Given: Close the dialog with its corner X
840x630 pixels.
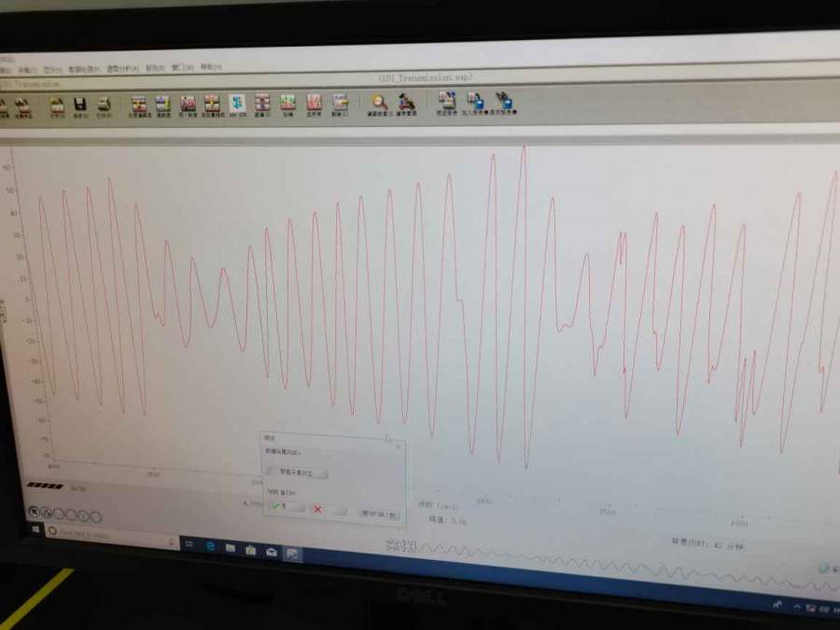Looking at the screenshot, I should (x=398, y=446).
